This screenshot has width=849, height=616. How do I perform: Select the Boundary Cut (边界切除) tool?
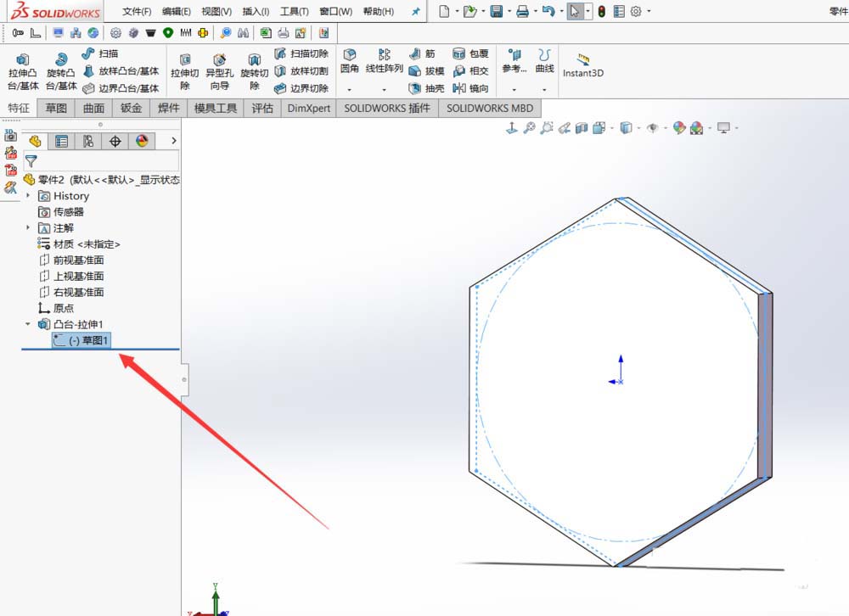tap(301, 88)
